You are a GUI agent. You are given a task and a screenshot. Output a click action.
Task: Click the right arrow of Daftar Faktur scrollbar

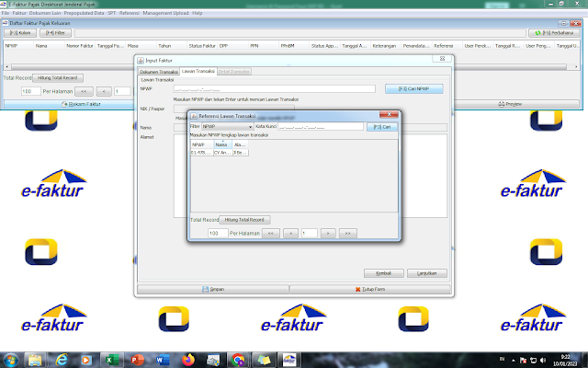pyautogui.click(x=576, y=67)
